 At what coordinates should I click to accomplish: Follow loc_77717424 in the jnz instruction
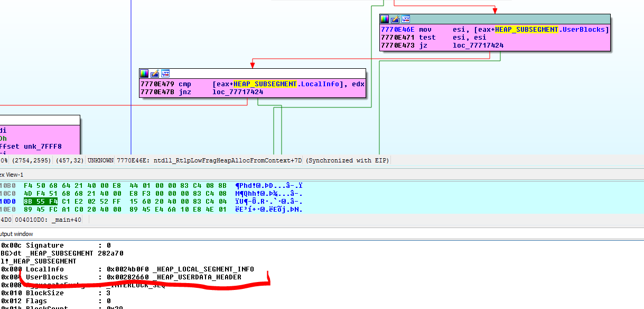[238, 92]
